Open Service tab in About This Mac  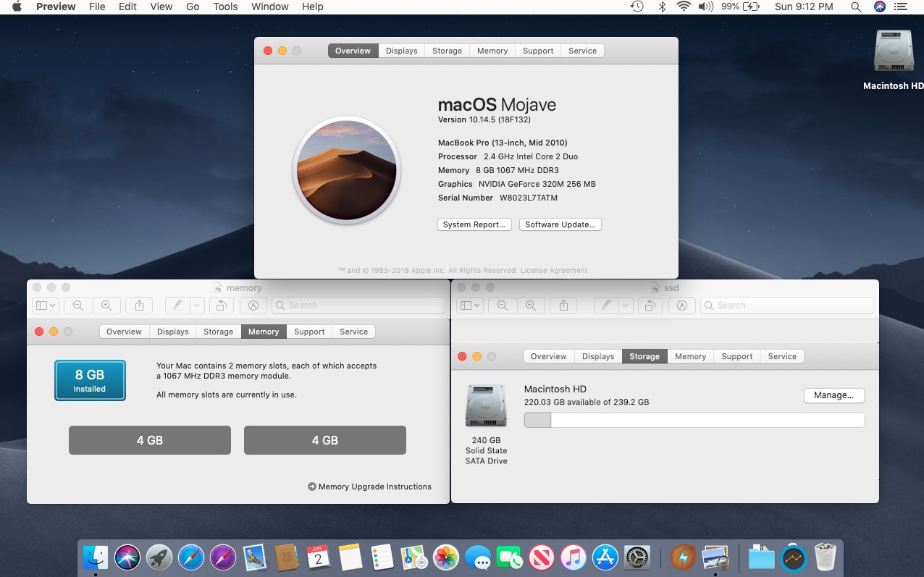pos(582,51)
